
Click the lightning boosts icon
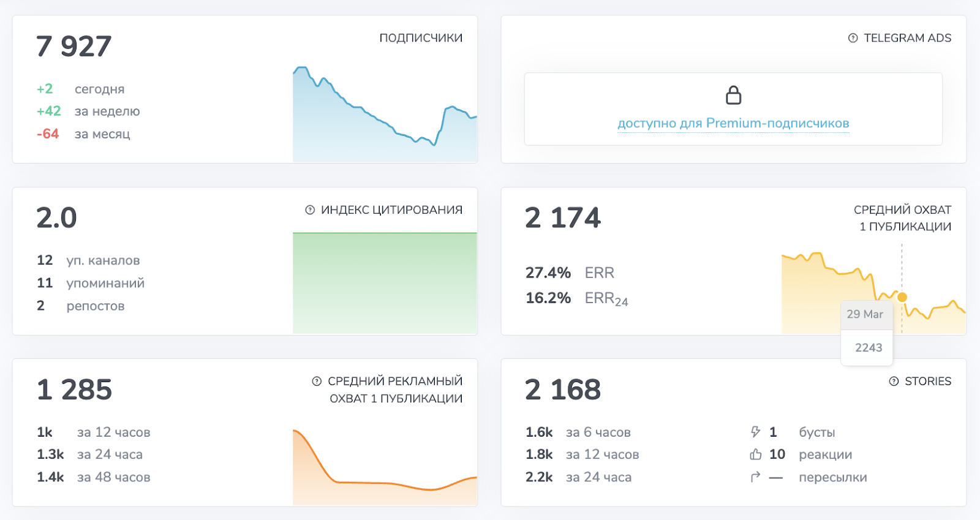[755, 432]
